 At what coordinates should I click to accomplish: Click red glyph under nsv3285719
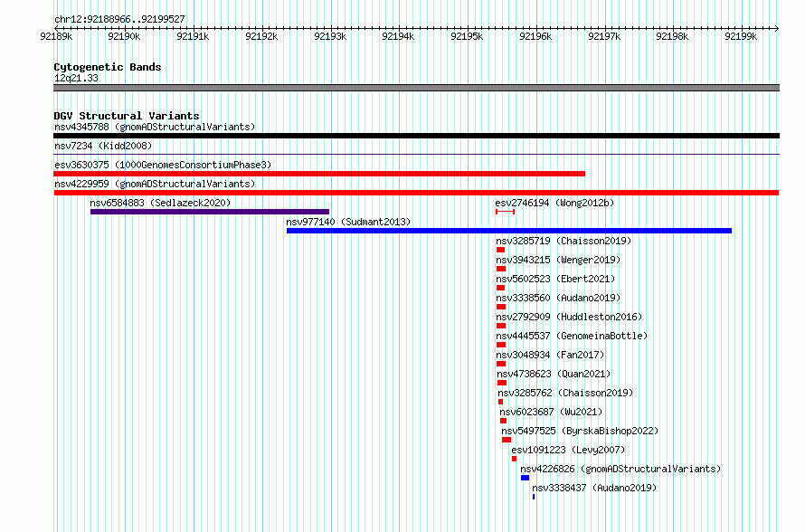500,250
